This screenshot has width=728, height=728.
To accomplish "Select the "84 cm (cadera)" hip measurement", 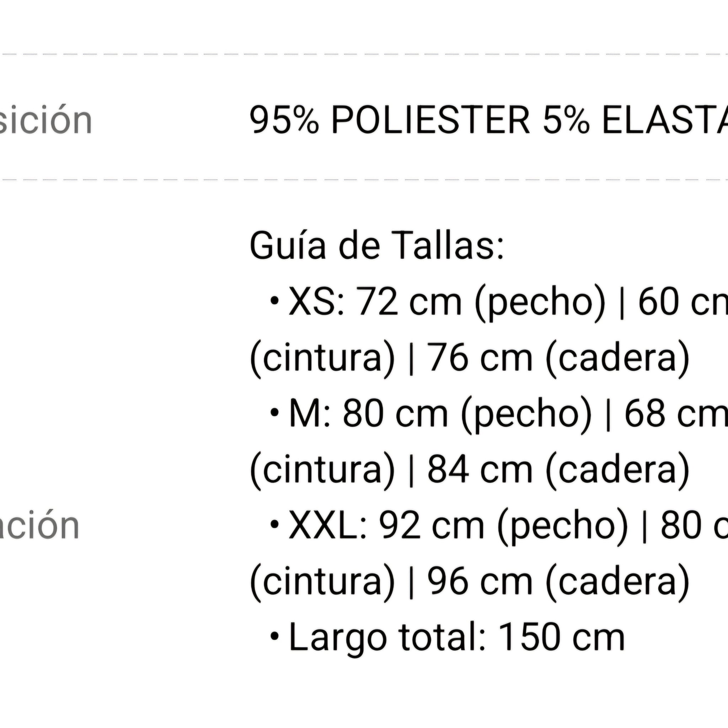I will pos(558,470).
